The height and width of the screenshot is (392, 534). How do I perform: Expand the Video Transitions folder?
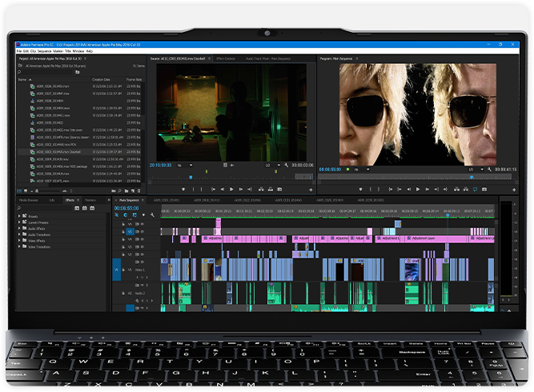coord(21,246)
